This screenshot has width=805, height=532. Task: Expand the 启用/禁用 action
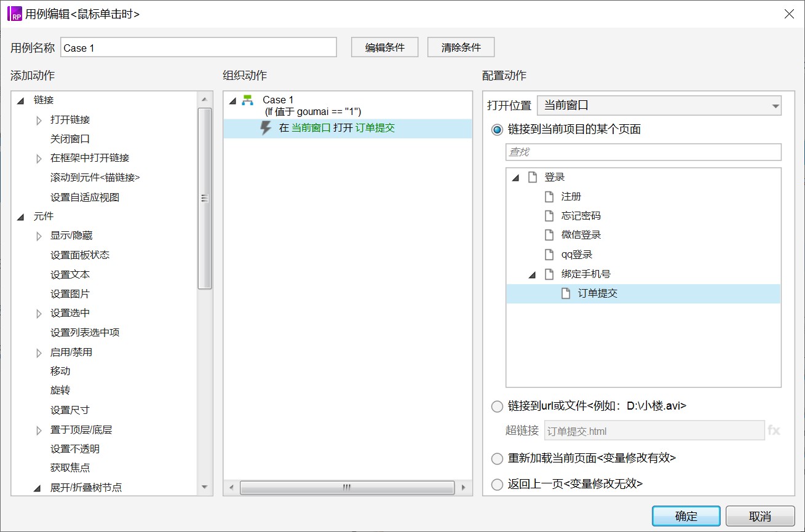[x=39, y=353]
